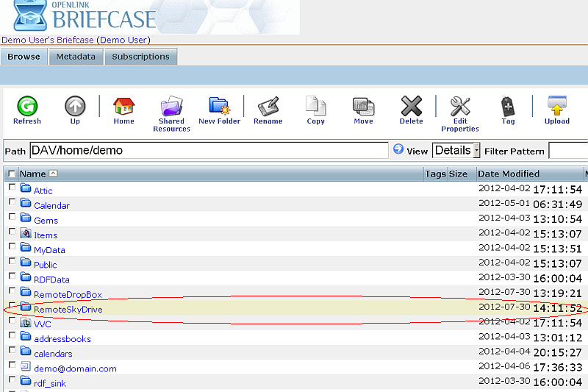Open Edit Properties tool
The image size is (588, 392).
pyautogui.click(x=460, y=107)
